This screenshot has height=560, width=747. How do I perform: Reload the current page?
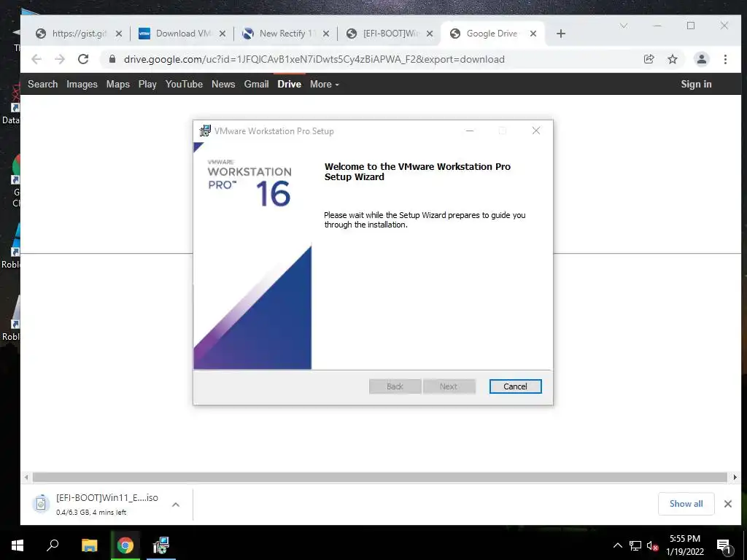(x=83, y=59)
